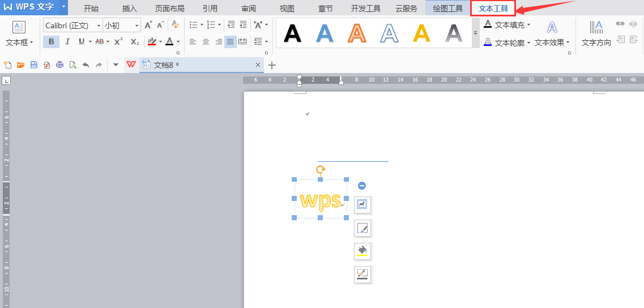644x308 pixels.
Task: Save the document with floppy icon
Action: tap(33, 65)
